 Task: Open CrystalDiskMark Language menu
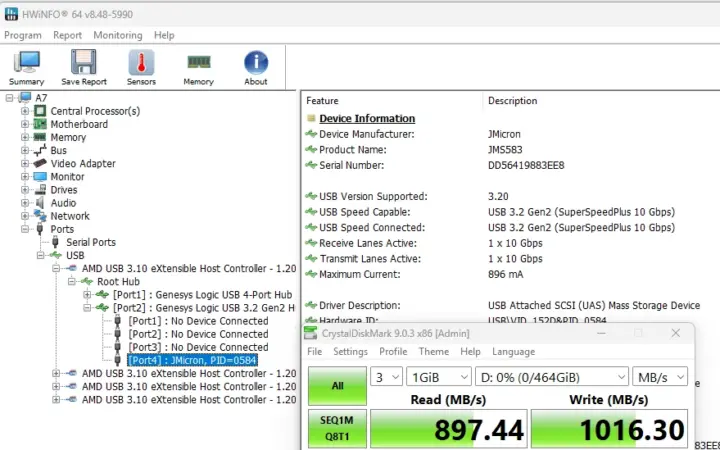point(513,351)
